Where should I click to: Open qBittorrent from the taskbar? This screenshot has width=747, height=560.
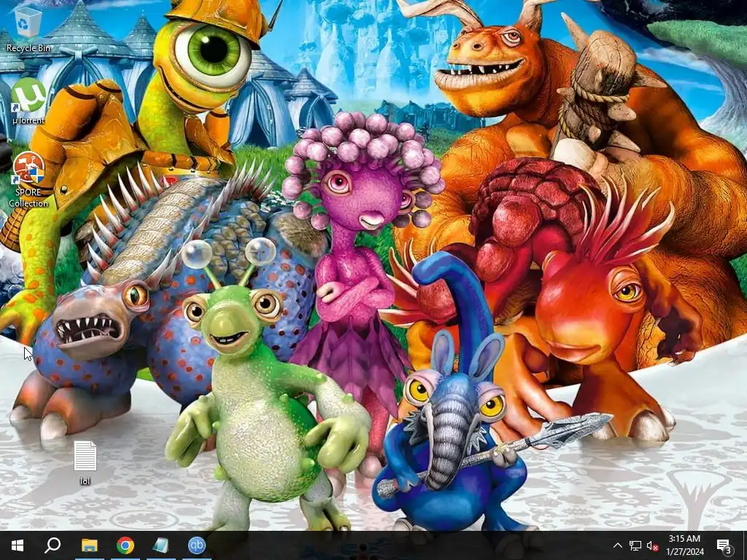pyautogui.click(x=196, y=545)
